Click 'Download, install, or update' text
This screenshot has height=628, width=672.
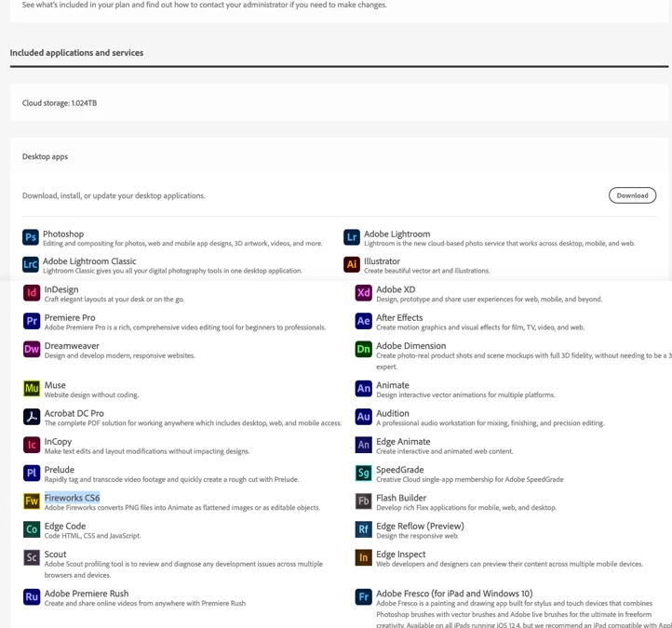point(114,195)
